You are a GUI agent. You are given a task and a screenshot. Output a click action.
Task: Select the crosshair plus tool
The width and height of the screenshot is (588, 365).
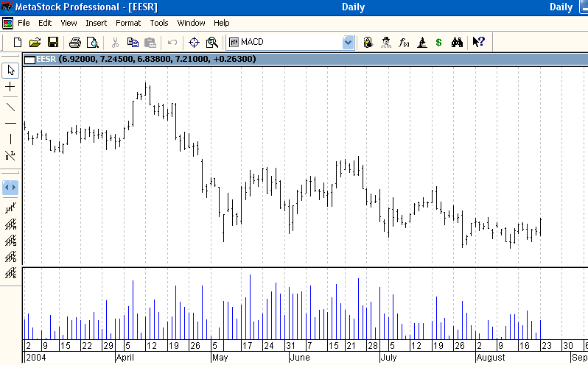tap(10, 87)
